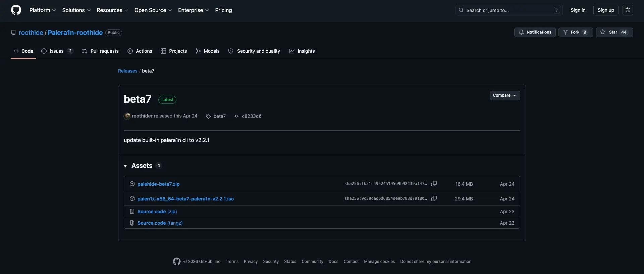Open footer Status link
The width and height of the screenshot is (644, 274).
(290, 262)
